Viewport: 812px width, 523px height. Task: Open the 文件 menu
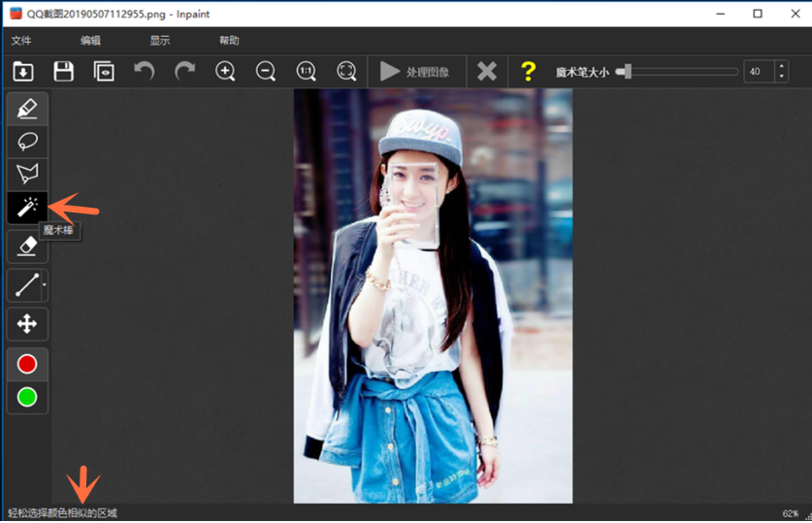point(21,41)
